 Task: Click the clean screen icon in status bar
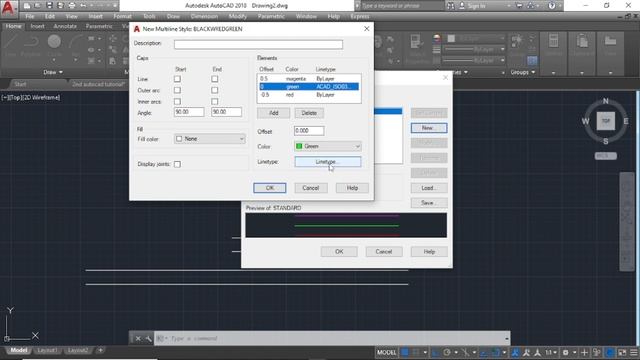click(622, 352)
